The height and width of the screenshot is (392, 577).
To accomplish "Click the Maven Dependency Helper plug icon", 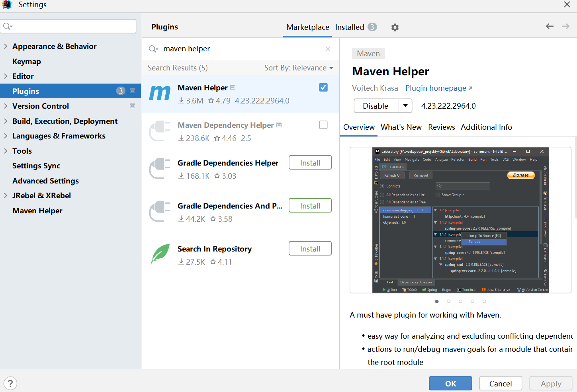I will point(160,131).
